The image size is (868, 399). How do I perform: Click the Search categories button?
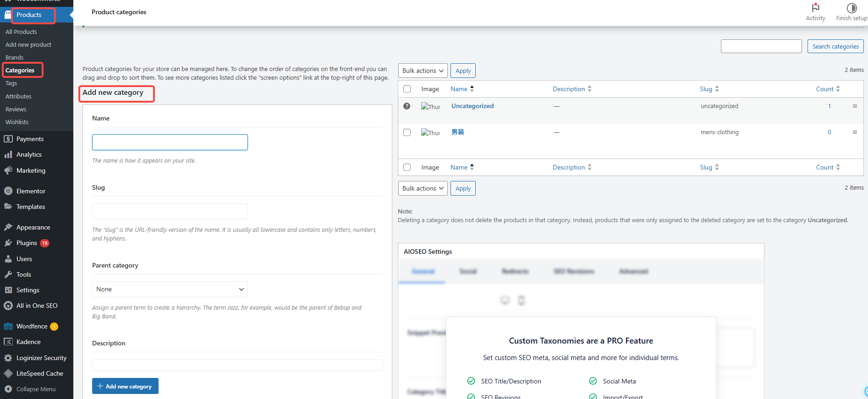click(x=835, y=46)
